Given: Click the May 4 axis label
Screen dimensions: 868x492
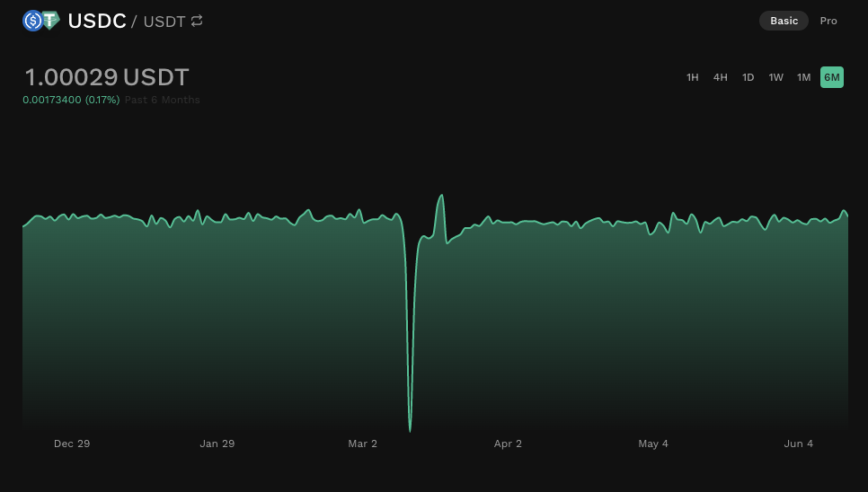Looking at the screenshot, I should click(653, 444).
